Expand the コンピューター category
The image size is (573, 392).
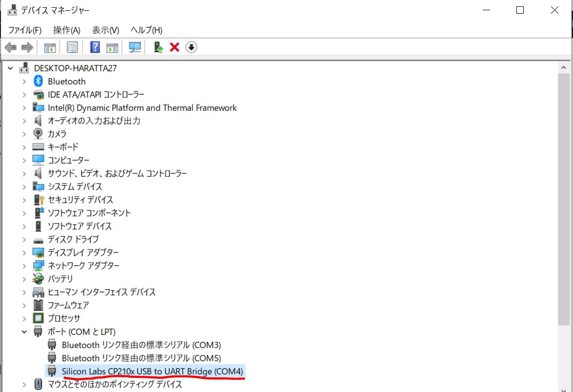[x=24, y=161]
